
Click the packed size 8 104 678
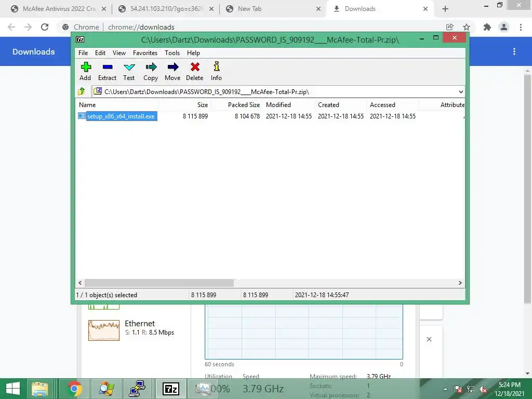pos(247,116)
